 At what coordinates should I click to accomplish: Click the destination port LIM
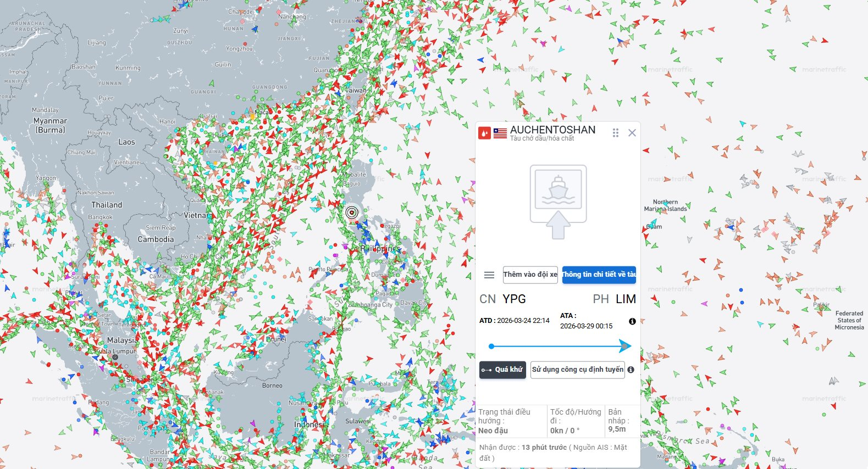[x=626, y=299]
